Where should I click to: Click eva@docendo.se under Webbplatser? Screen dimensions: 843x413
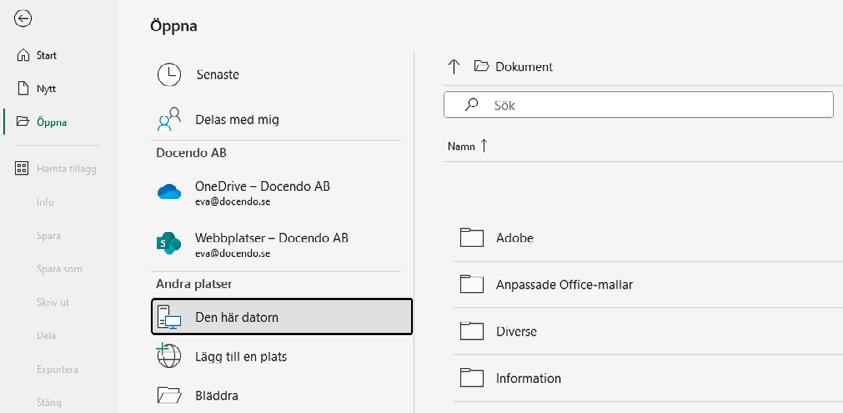[x=232, y=253]
